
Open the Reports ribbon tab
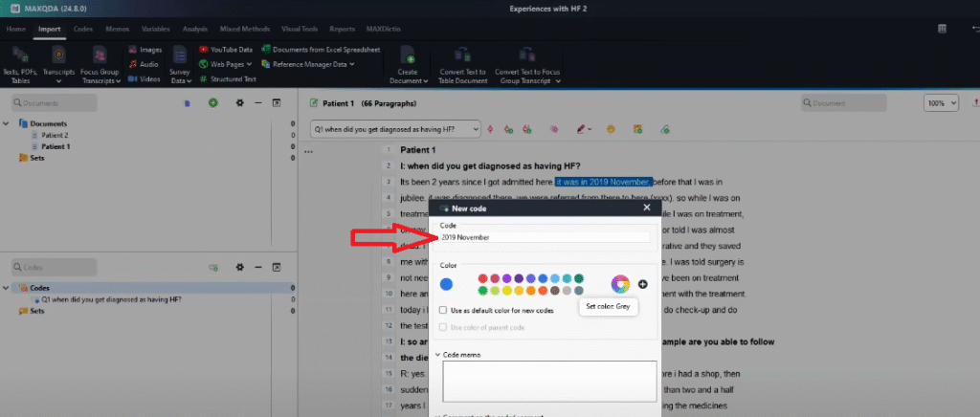point(343,29)
